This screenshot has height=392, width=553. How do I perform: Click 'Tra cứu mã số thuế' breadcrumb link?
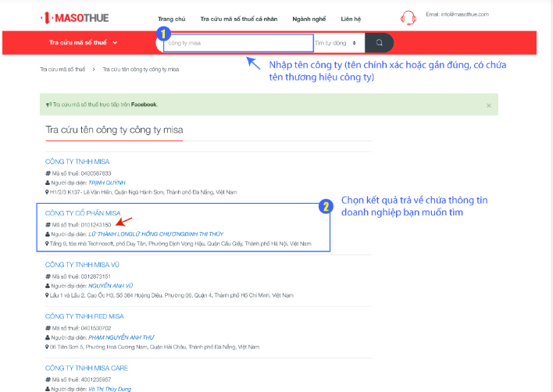click(62, 69)
